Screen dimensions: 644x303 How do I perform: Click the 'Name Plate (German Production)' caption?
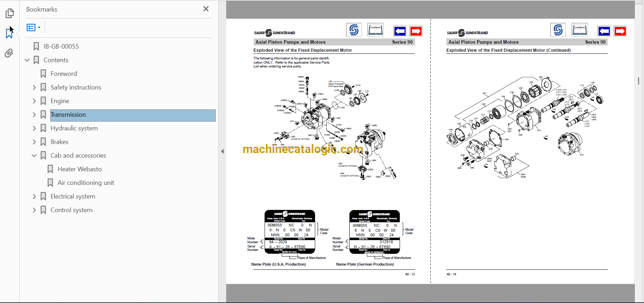coord(365,264)
